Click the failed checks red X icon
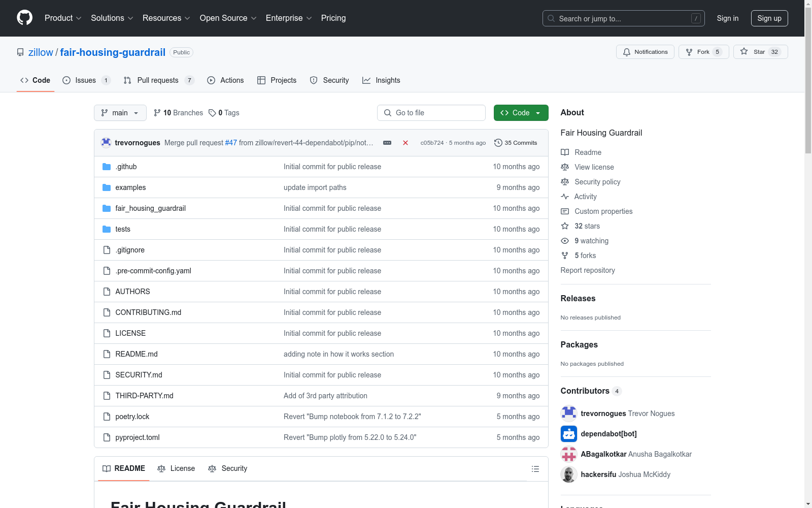This screenshot has height=508, width=812. coord(405,143)
